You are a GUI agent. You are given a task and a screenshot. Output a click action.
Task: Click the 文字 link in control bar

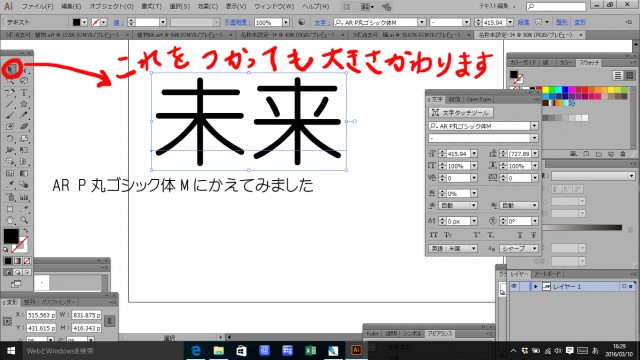pyautogui.click(x=322, y=22)
